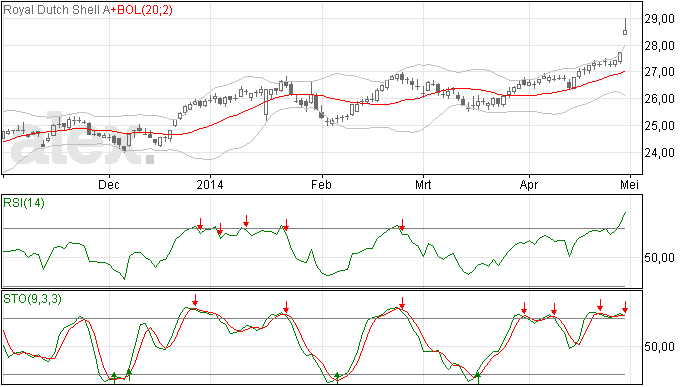Click the 26,00 price axis label

coord(659,99)
